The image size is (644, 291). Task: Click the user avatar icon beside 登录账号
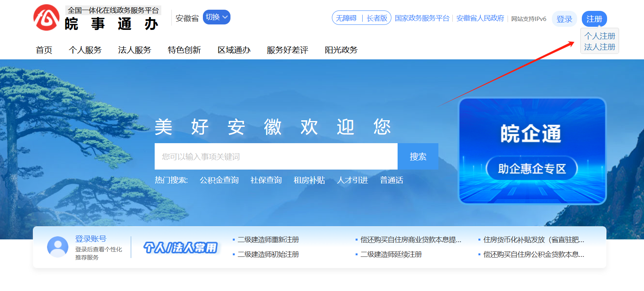pyautogui.click(x=58, y=247)
